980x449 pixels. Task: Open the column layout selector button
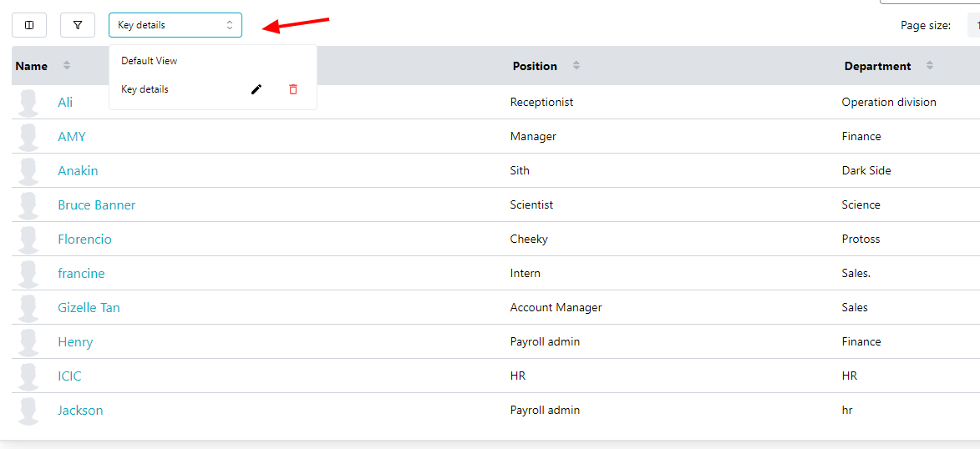pos(28,25)
